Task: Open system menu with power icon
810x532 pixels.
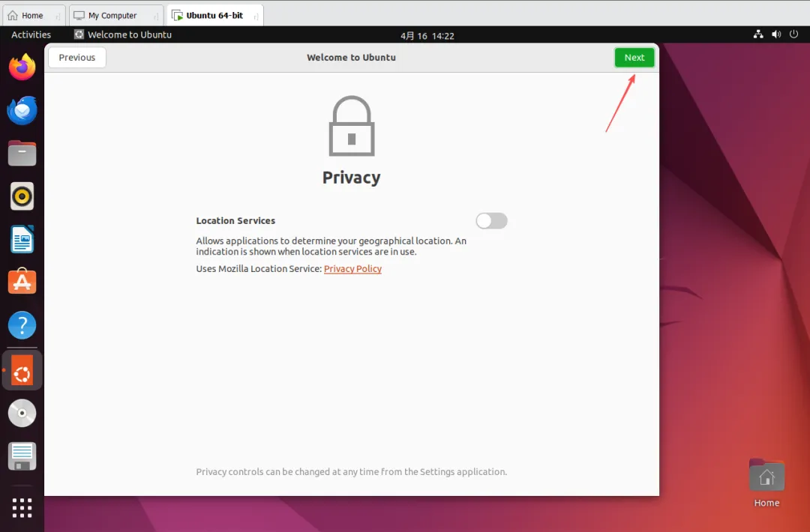Action: [793, 34]
